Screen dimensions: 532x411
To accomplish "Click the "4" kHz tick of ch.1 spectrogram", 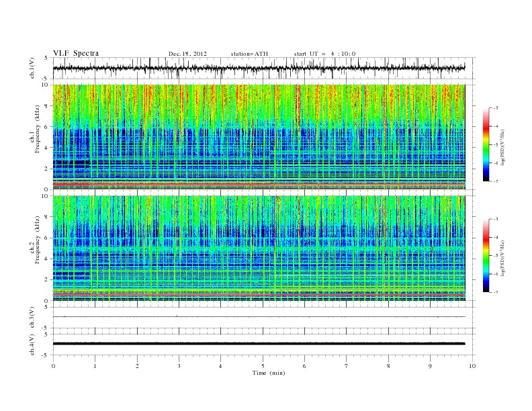I will pos(46,148).
